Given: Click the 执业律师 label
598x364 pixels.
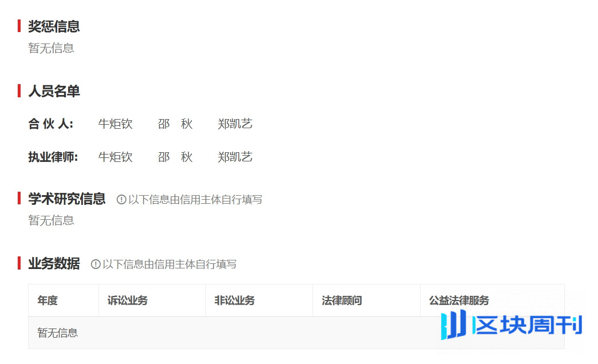Looking at the screenshot, I should click(x=53, y=157).
